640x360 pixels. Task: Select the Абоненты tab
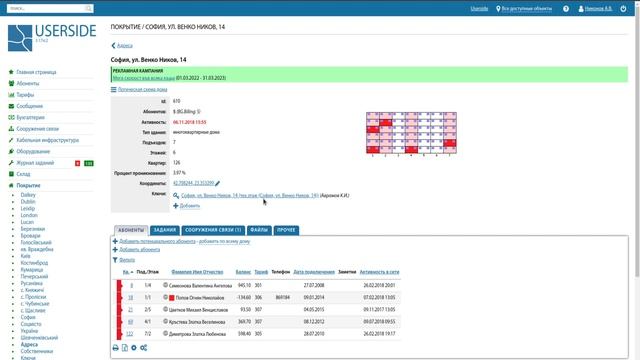131,230
